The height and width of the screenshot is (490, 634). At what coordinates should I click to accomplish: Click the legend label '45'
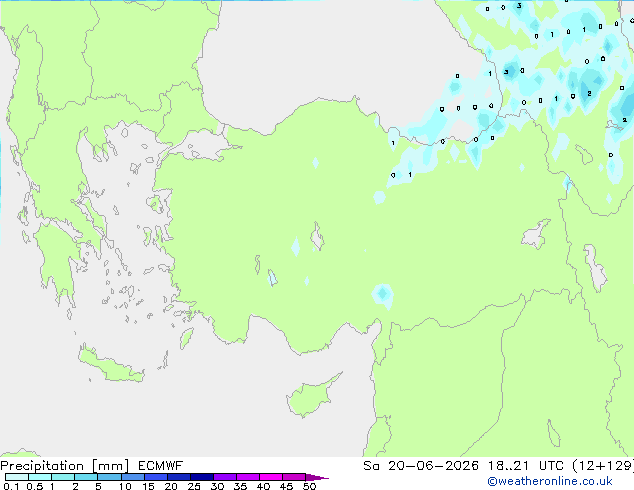tap(286, 486)
